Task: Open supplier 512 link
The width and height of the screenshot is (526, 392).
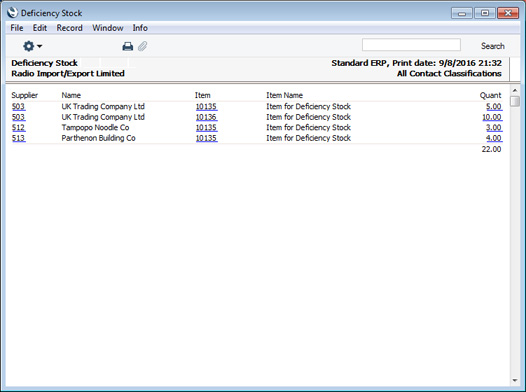Action: click(x=18, y=127)
